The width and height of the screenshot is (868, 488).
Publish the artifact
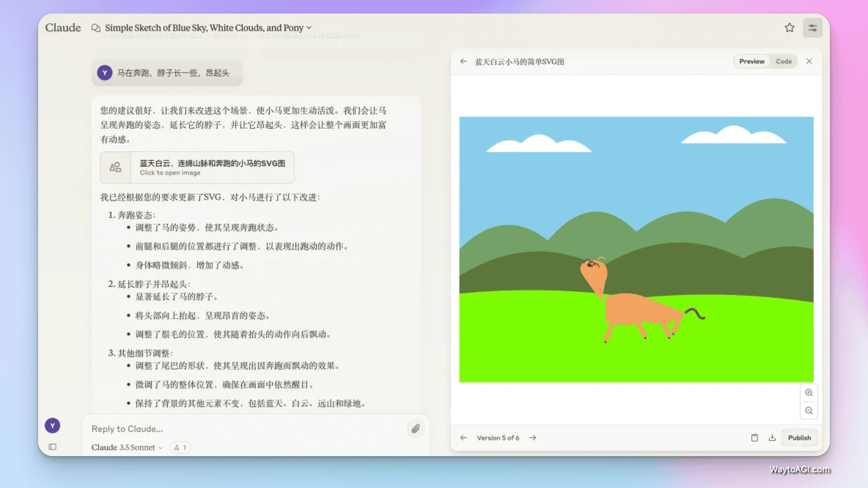point(799,437)
